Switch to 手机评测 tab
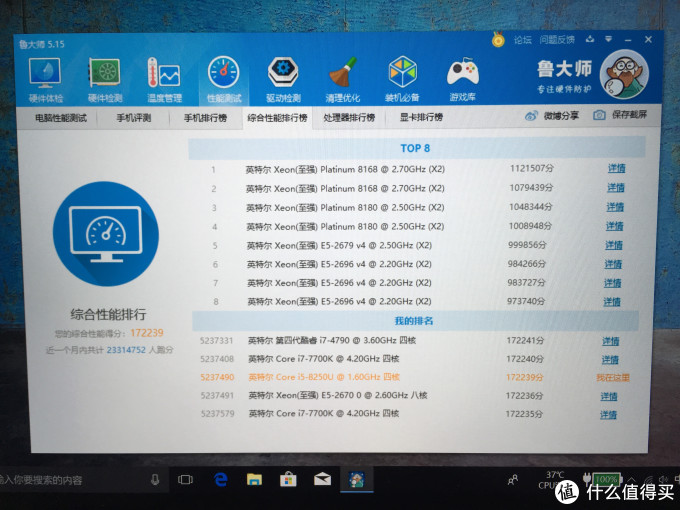Screen dimensions: 680x510 tap(134, 118)
